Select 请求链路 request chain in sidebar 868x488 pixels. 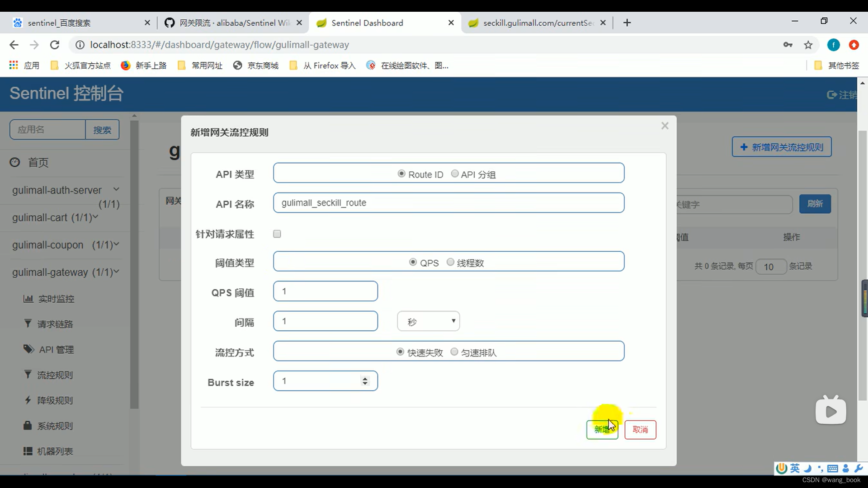click(56, 324)
